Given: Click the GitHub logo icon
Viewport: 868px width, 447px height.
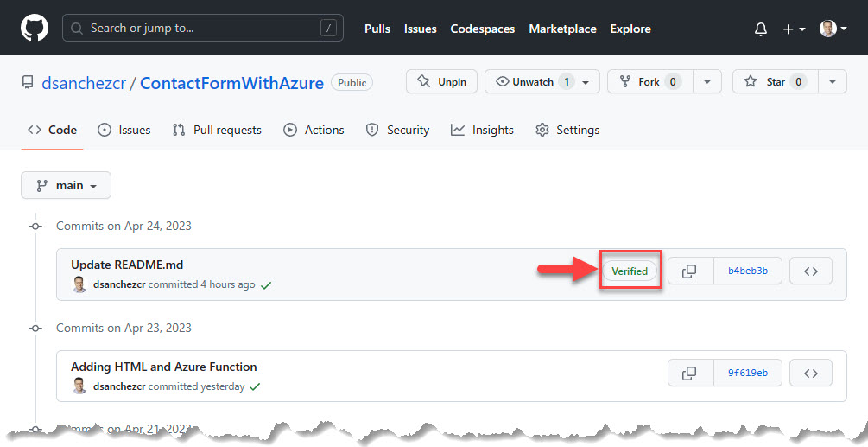Looking at the screenshot, I should tap(35, 28).
